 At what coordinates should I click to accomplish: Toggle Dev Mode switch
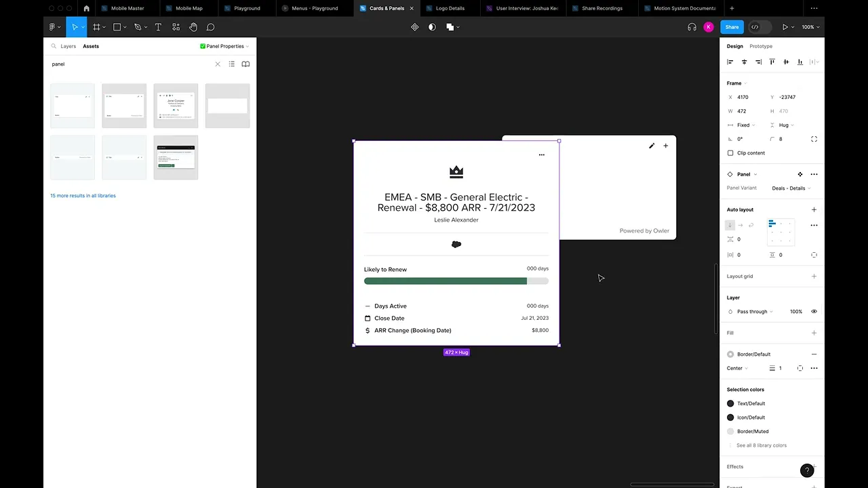[759, 27]
